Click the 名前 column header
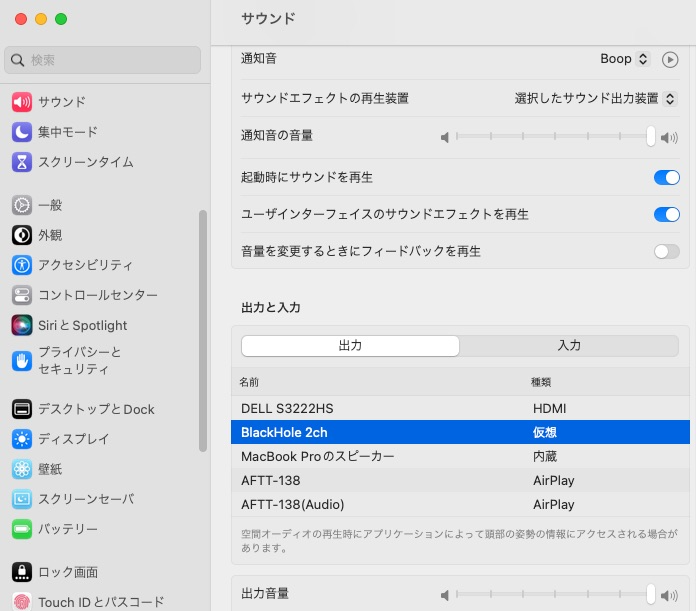The width and height of the screenshot is (696, 611). (x=249, y=382)
